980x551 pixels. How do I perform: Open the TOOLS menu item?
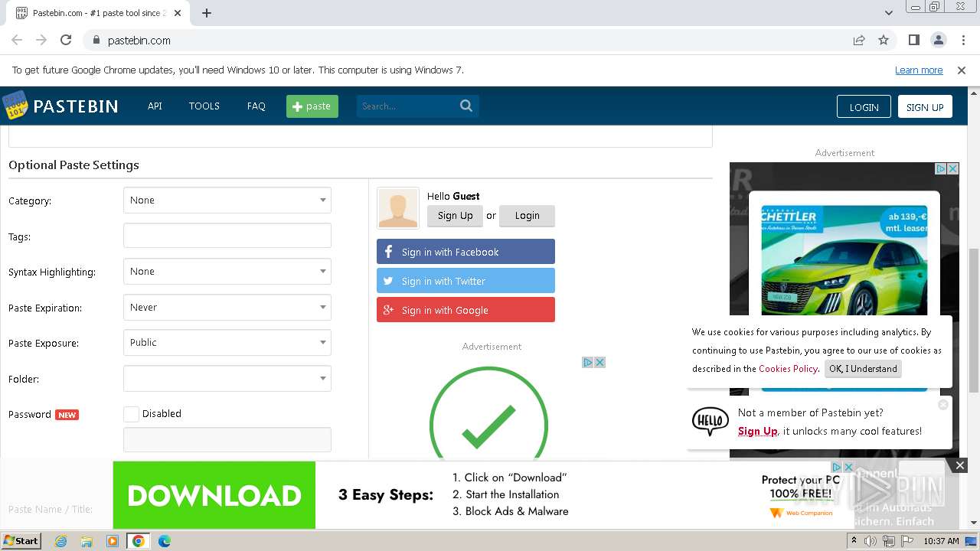[x=204, y=106]
